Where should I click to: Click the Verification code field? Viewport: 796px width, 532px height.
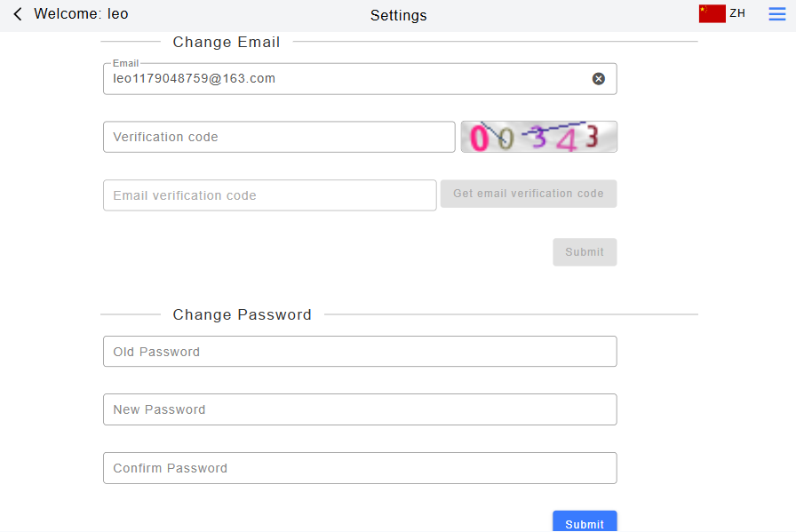279,137
